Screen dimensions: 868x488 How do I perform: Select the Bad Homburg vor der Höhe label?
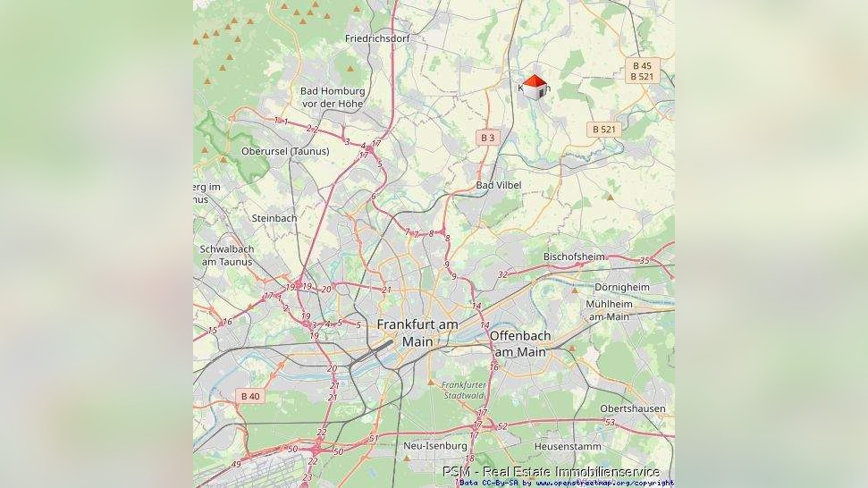[x=333, y=97]
